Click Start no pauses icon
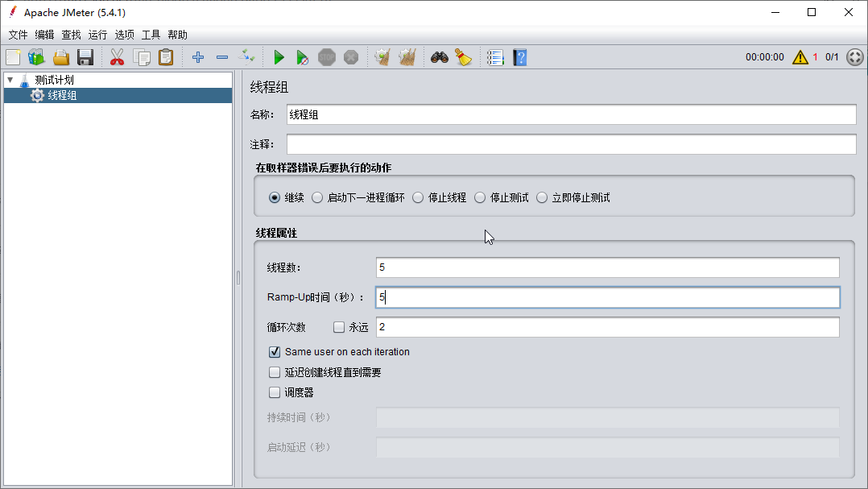 coord(302,57)
